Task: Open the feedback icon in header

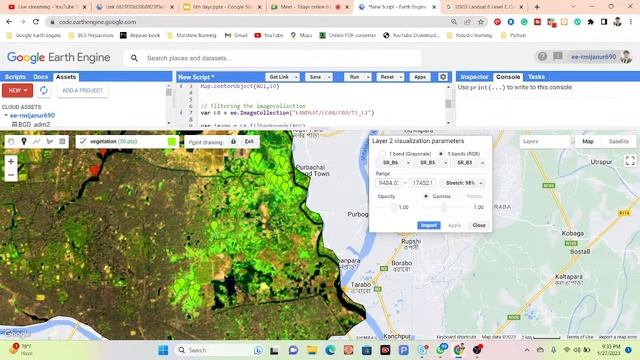Action: 558,56
